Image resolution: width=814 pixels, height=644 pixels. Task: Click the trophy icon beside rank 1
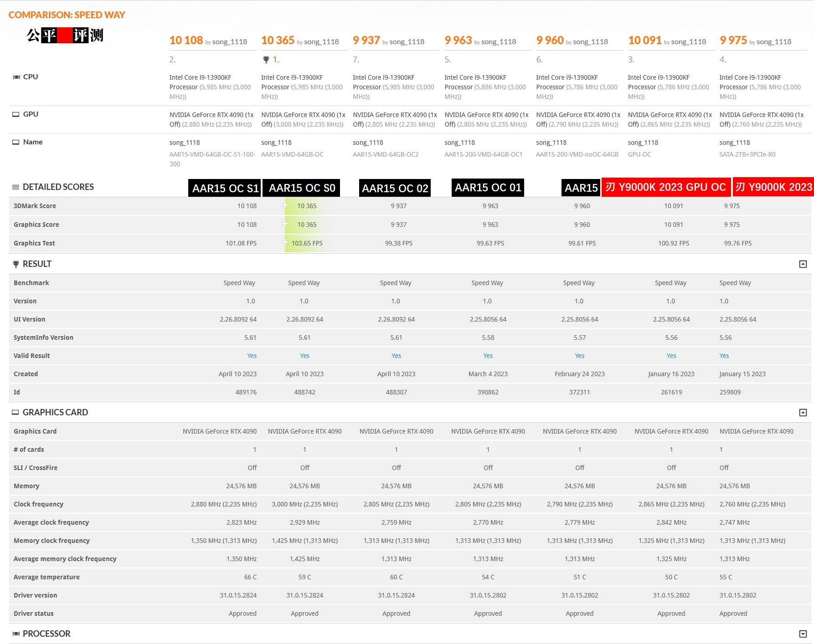click(x=266, y=60)
